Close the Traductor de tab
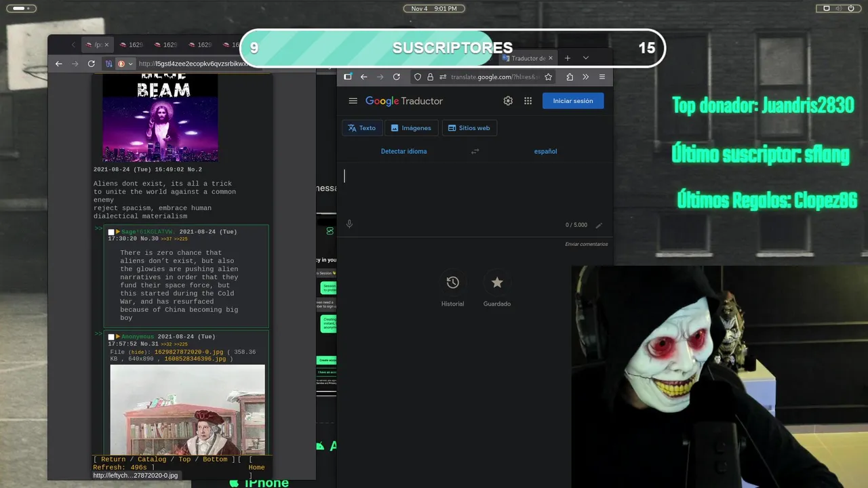The width and height of the screenshot is (868, 488). click(x=551, y=58)
